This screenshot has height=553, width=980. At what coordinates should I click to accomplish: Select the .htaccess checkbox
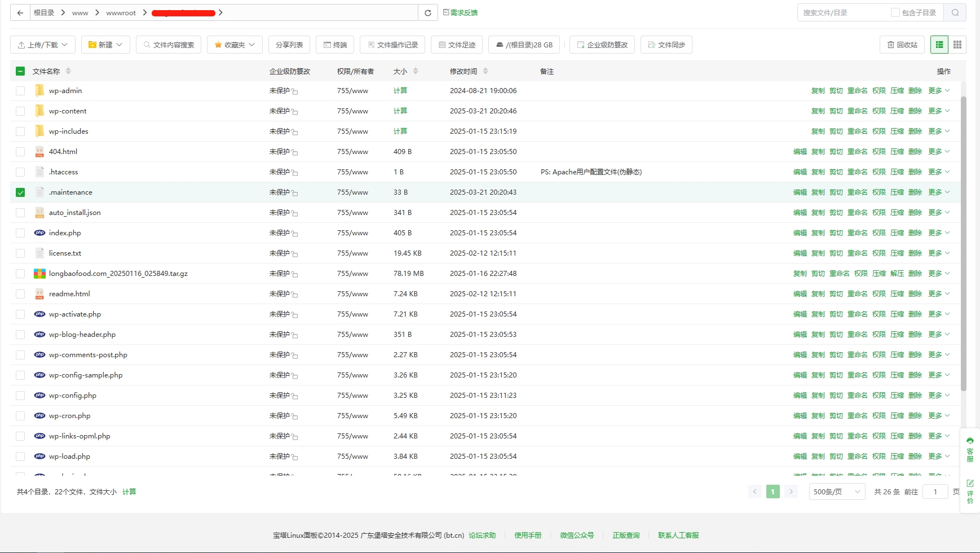pos(20,172)
